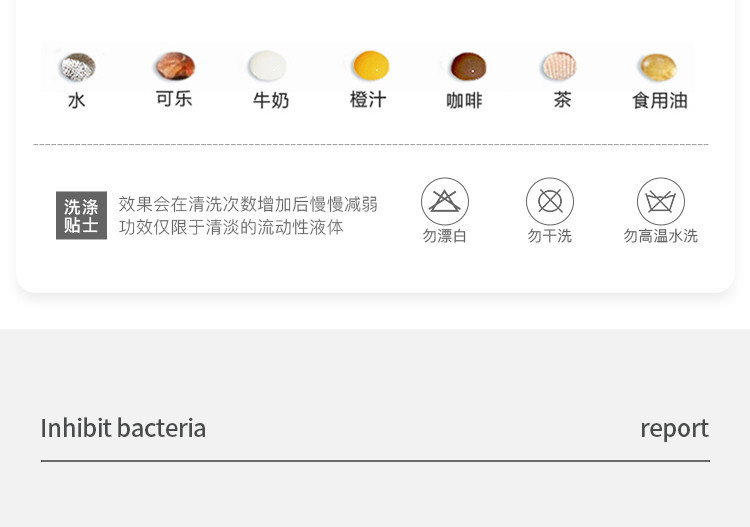Click the 食用油 label text

pyautogui.click(x=660, y=100)
